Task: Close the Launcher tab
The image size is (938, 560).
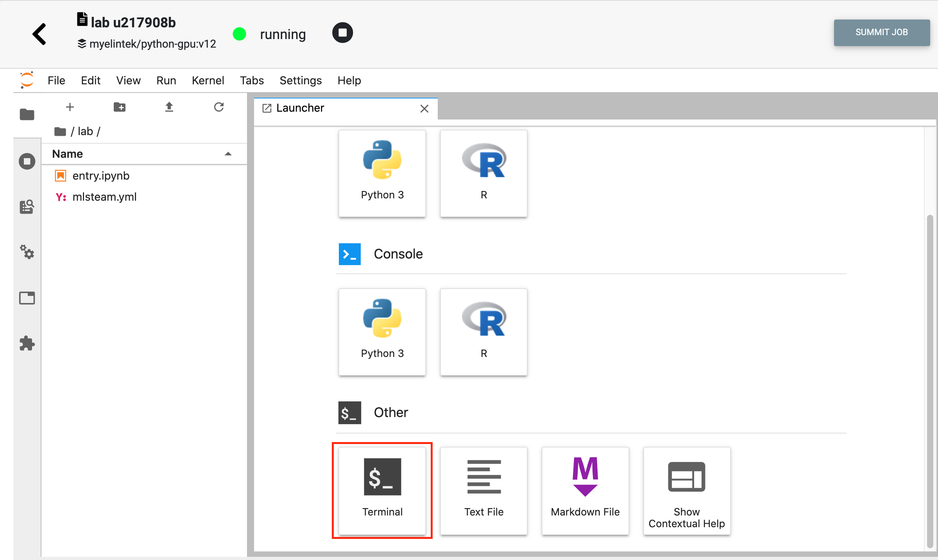Action: click(424, 109)
